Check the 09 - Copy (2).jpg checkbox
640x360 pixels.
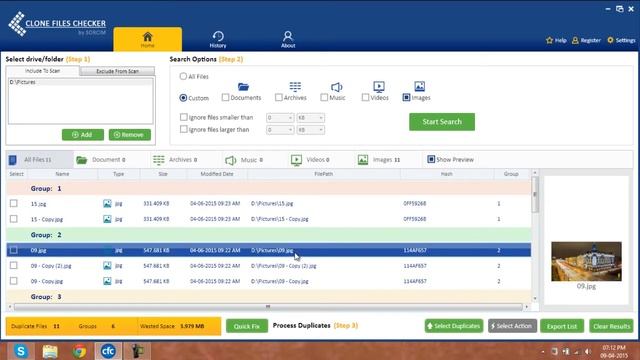click(x=13, y=265)
